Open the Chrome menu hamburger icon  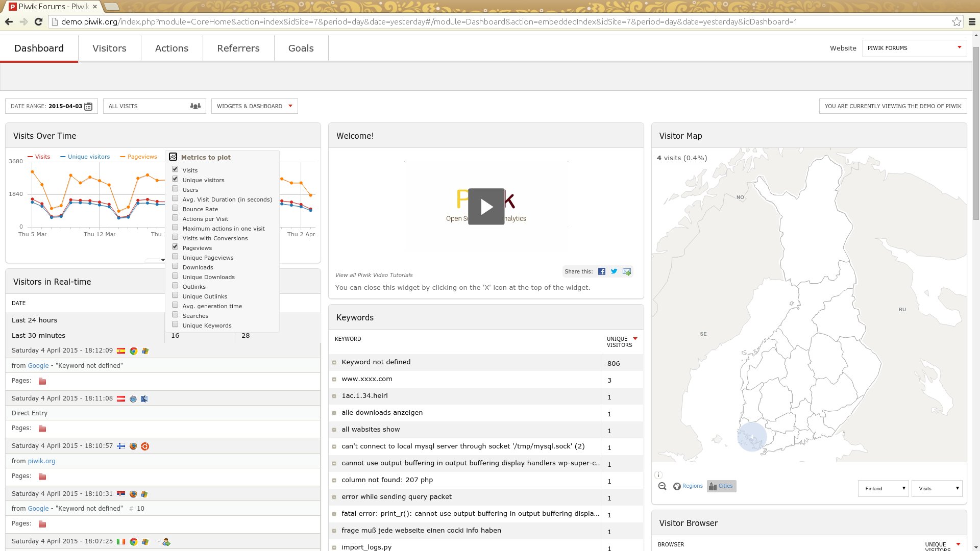(x=972, y=22)
